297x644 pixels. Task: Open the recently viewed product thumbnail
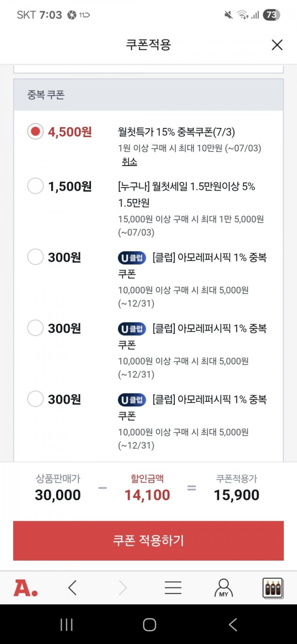click(273, 588)
